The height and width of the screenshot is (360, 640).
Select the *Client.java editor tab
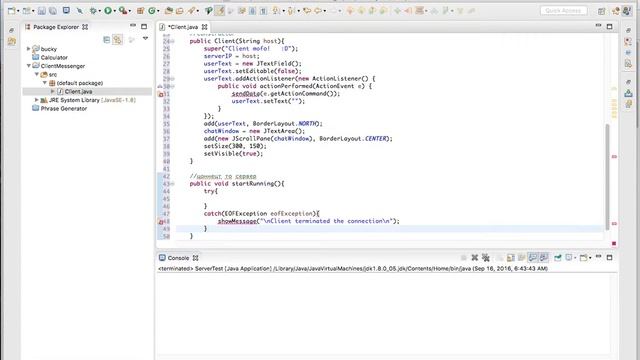click(183, 27)
